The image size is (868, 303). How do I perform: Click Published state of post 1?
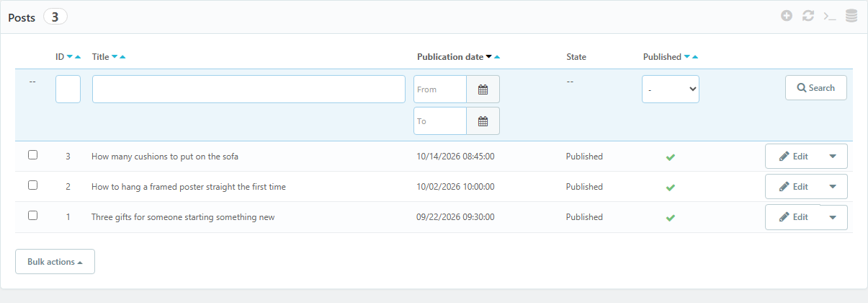(584, 217)
